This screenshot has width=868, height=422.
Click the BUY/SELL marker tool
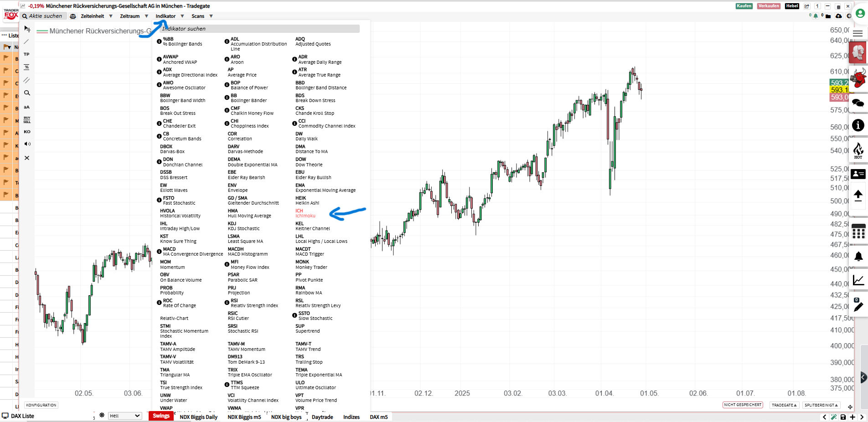26,119
